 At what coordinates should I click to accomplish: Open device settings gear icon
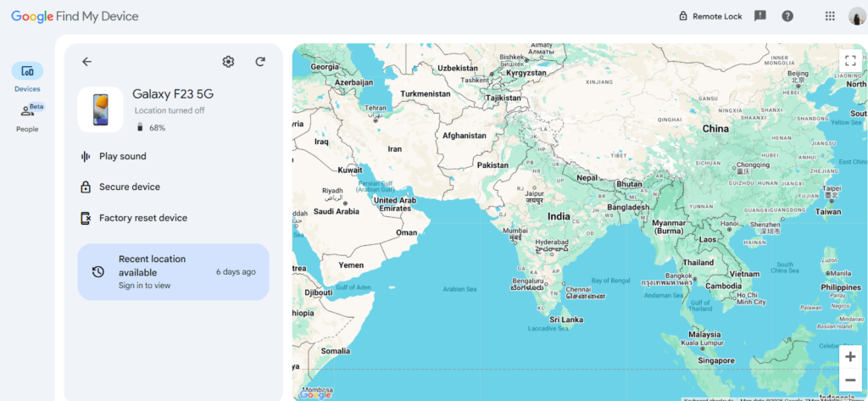228,62
